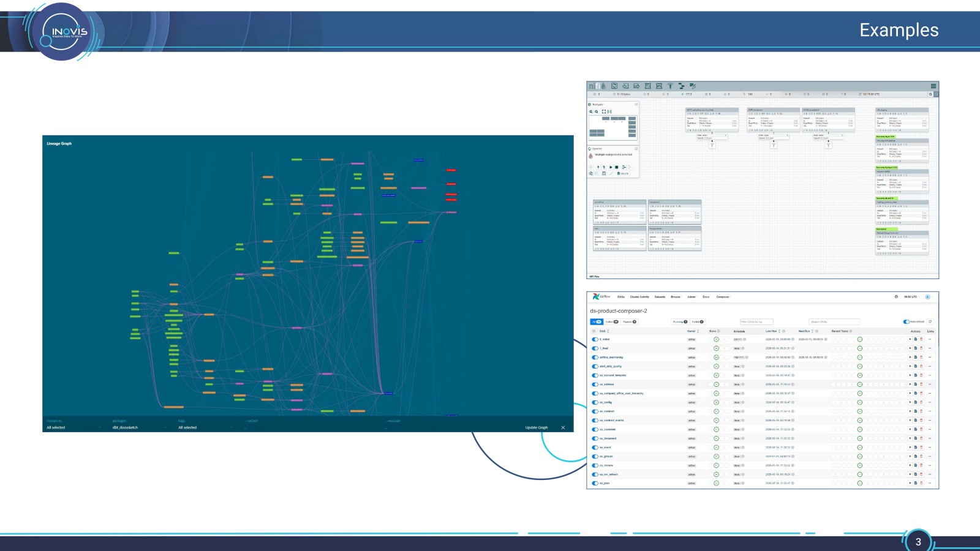Open the resources dropdown in Lineage Graph
Screen dimensions: 980x551
(72, 427)
